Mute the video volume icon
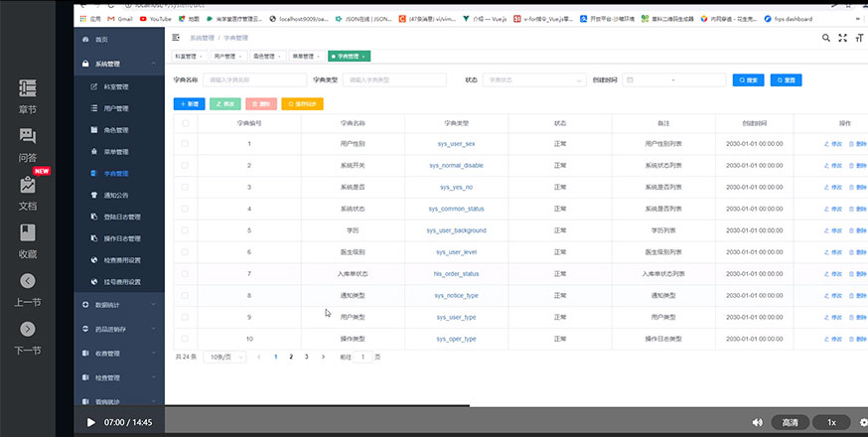Image resolution: width=868 pixels, height=437 pixels. (x=758, y=423)
